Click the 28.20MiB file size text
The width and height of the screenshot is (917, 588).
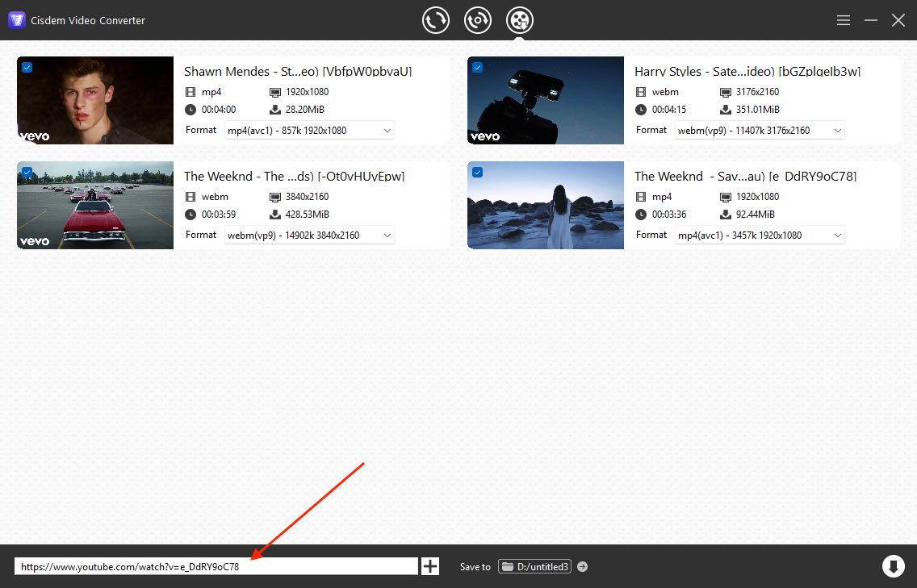coord(304,110)
